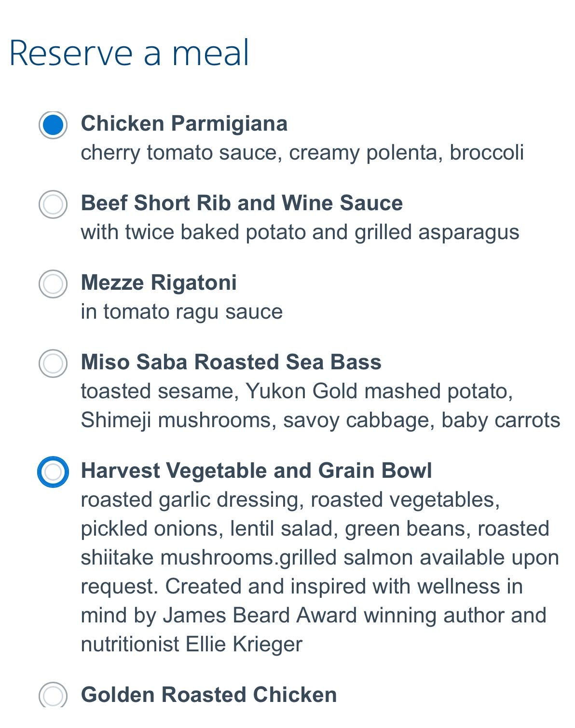
Task: Tap the Mezze Rigatoni meal title
Action: pos(158,283)
